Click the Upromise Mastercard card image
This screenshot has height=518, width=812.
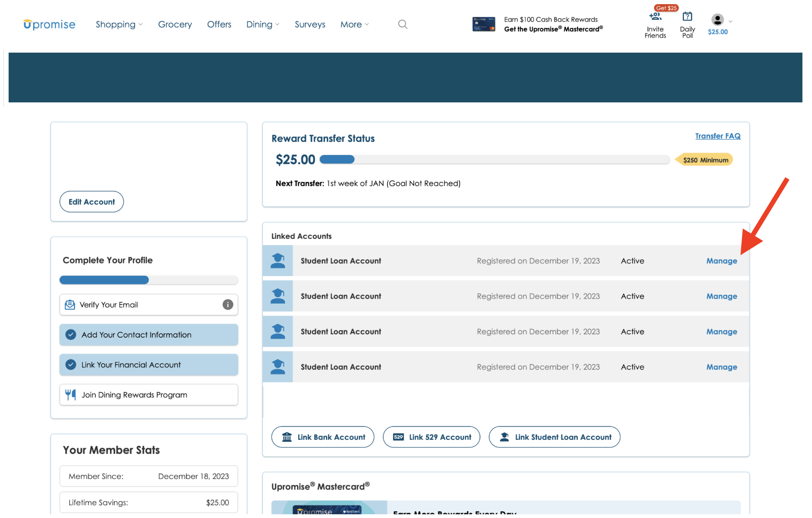[x=484, y=24]
